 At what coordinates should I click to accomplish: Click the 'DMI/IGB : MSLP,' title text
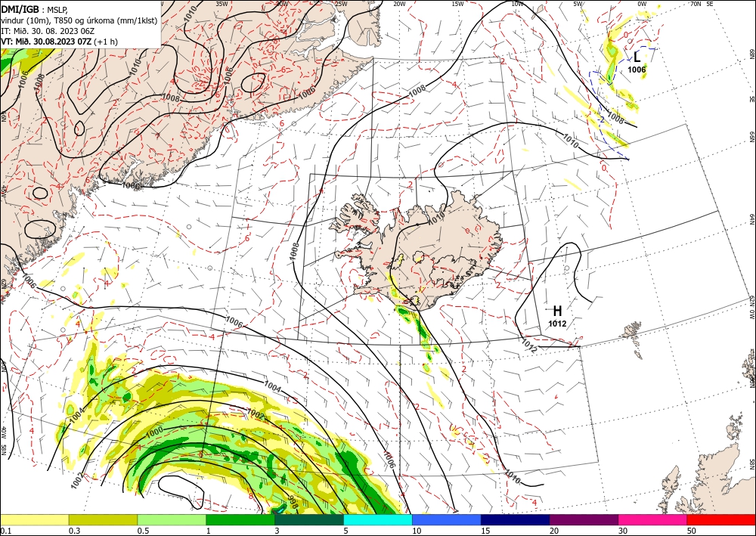(34, 9)
